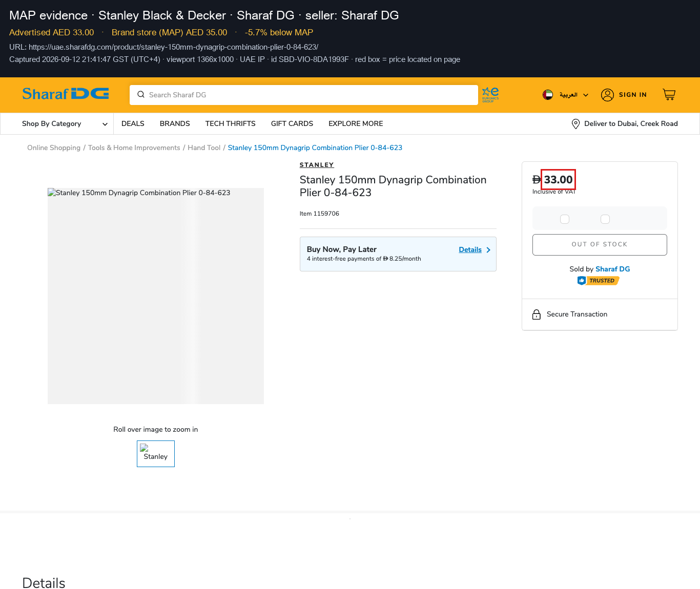Open the EXPLORE MORE menu
The height and width of the screenshot is (589, 700).
[356, 124]
